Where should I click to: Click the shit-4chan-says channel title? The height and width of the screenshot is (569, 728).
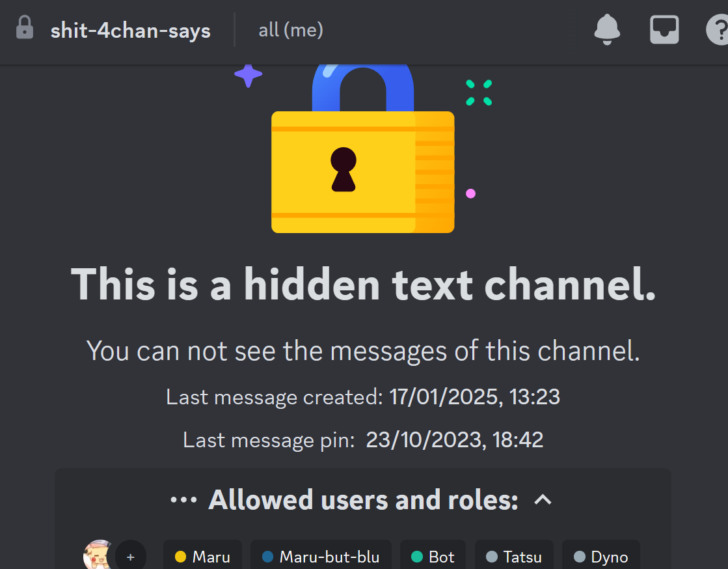pyautogui.click(x=131, y=31)
